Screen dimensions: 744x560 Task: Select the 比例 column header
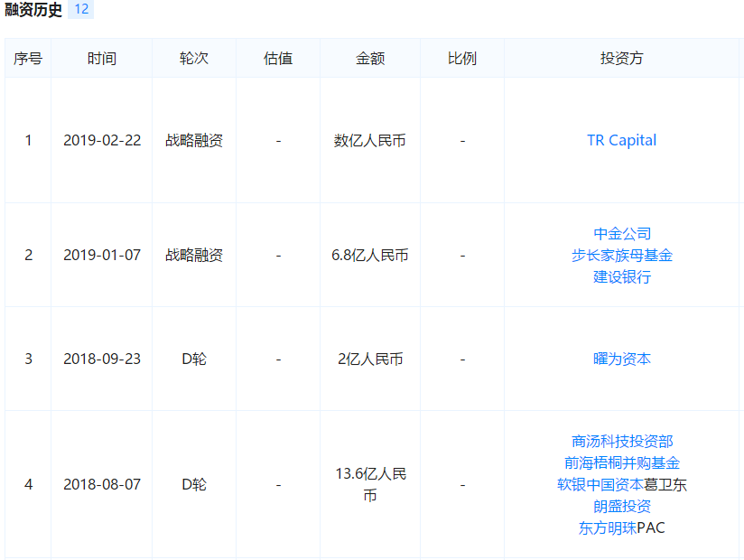click(x=462, y=59)
